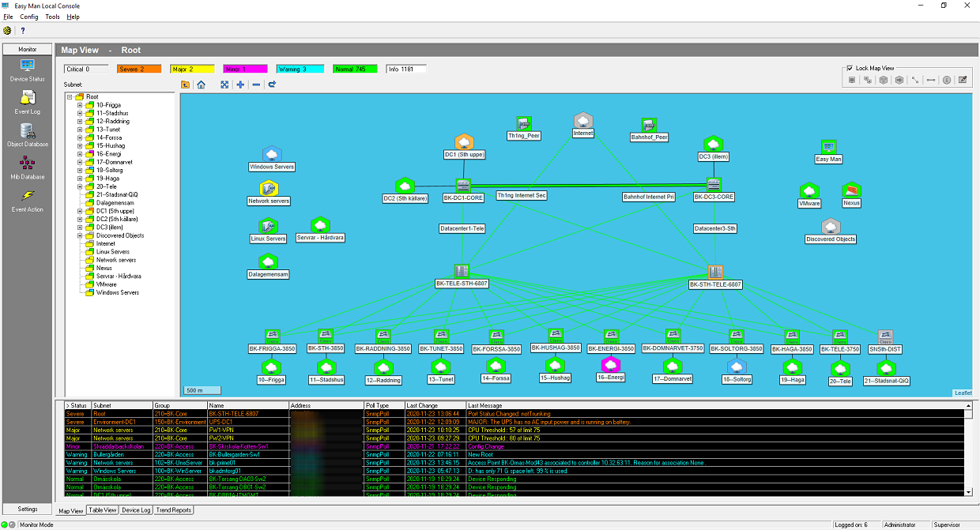Switch to the Trend Reports tab
This screenshot has height=530, width=980.
pos(174,510)
